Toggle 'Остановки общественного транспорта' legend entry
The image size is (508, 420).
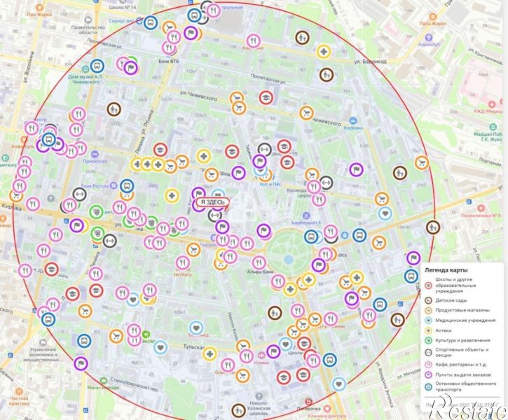click(x=460, y=386)
